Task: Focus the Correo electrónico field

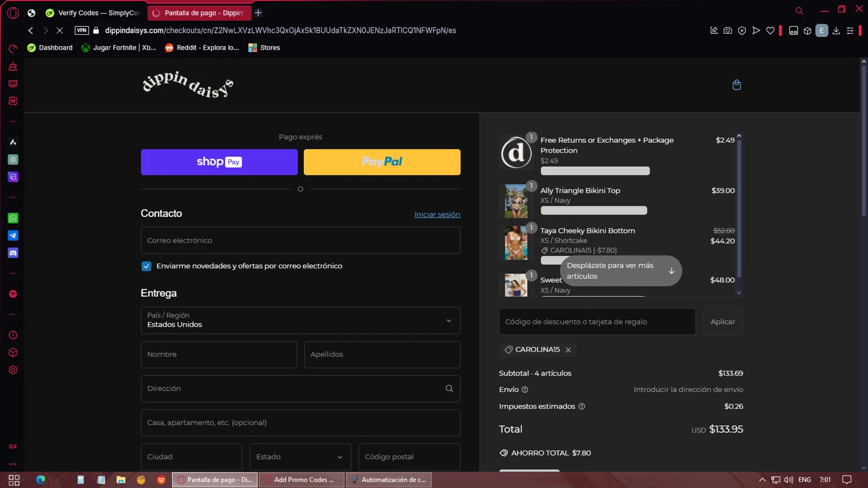Action: click(x=300, y=241)
